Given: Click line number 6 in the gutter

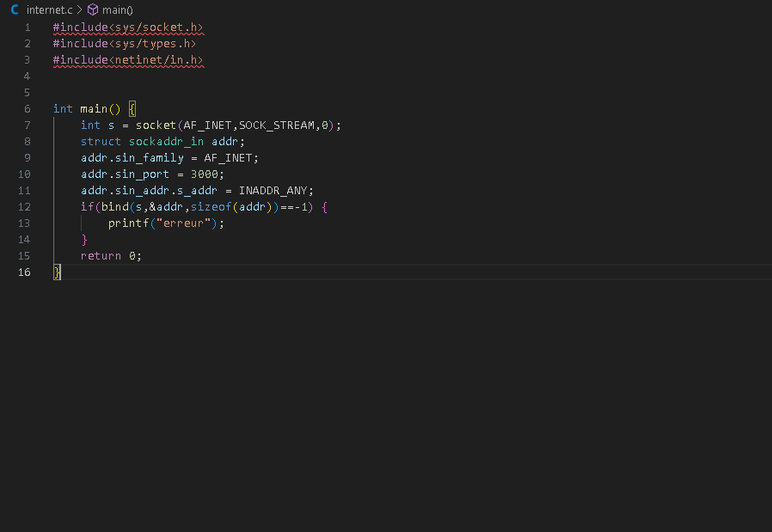Looking at the screenshot, I should click(x=28, y=109).
